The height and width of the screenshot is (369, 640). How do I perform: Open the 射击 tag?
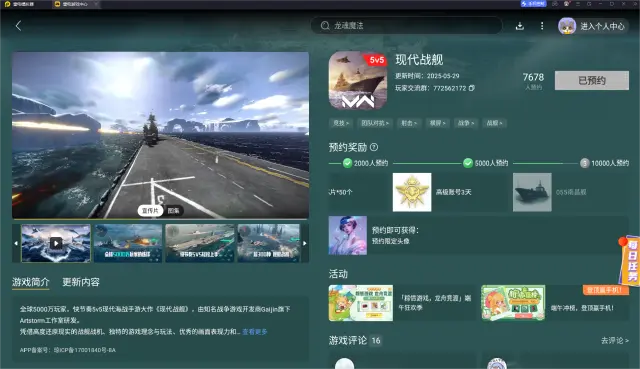(409, 123)
